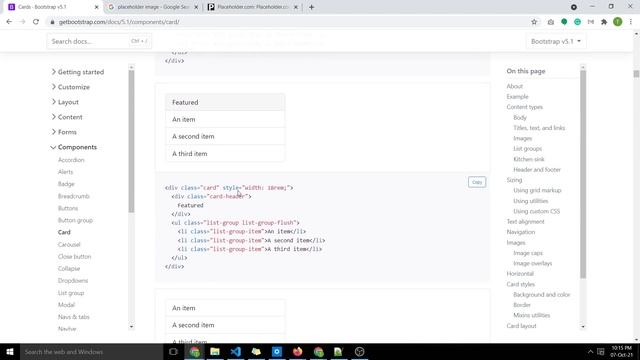Expand Getting started section
The width and height of the screenshot is (640, 360).
pyautogui.click(x=78, y=72)
